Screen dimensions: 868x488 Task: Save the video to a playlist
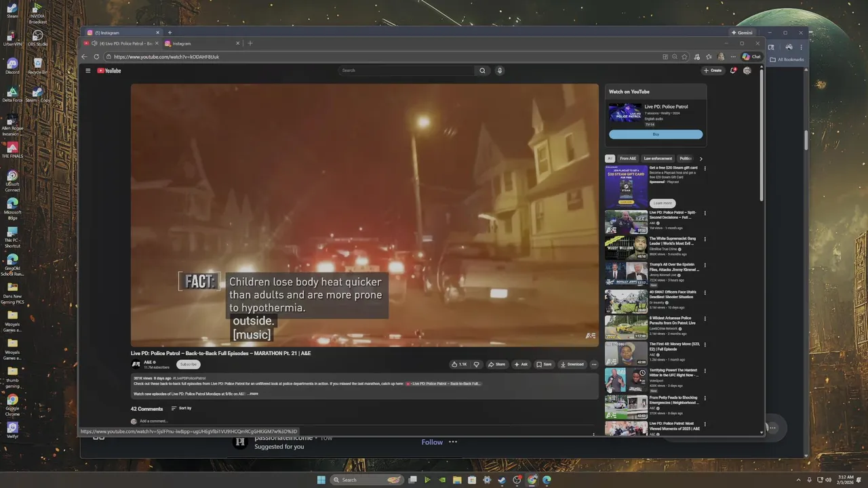[x=544, y=364]
